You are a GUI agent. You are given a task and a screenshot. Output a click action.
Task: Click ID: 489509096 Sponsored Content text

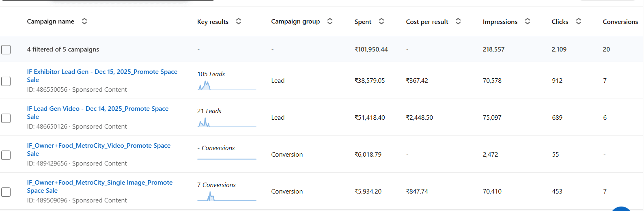pos(77,200)
